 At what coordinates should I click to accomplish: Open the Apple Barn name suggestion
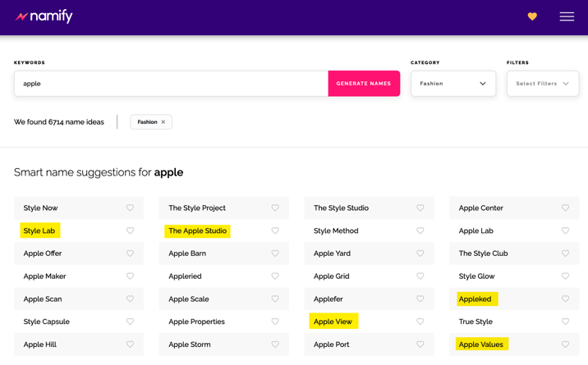188,253
